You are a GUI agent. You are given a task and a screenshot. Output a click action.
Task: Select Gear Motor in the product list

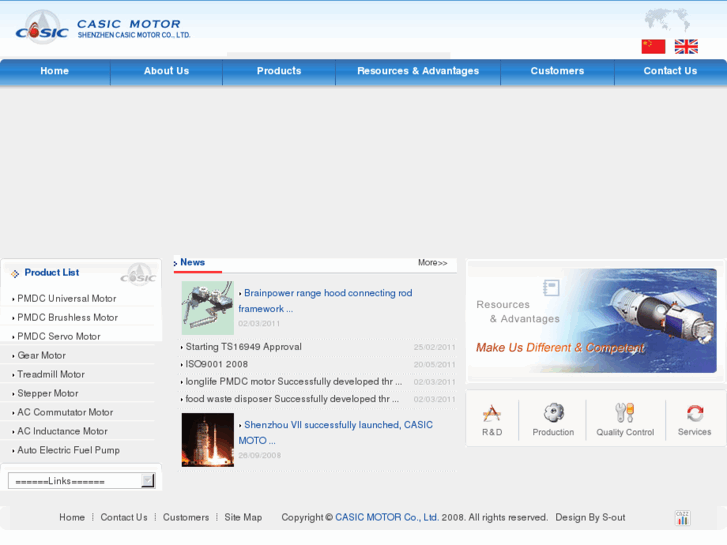[x=42, y=356]
